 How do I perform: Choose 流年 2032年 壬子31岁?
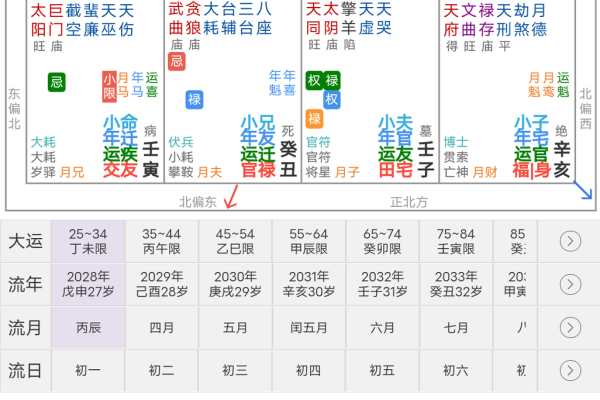tap(382, 284)
